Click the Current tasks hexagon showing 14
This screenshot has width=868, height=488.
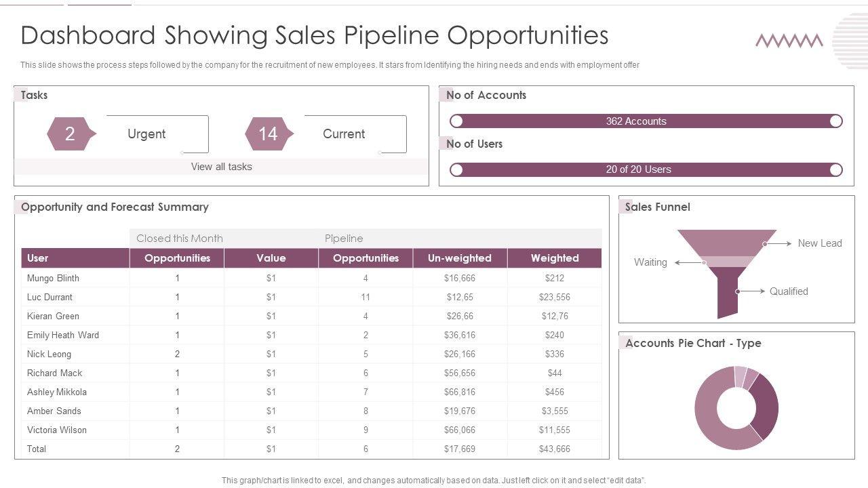(269, 134)
